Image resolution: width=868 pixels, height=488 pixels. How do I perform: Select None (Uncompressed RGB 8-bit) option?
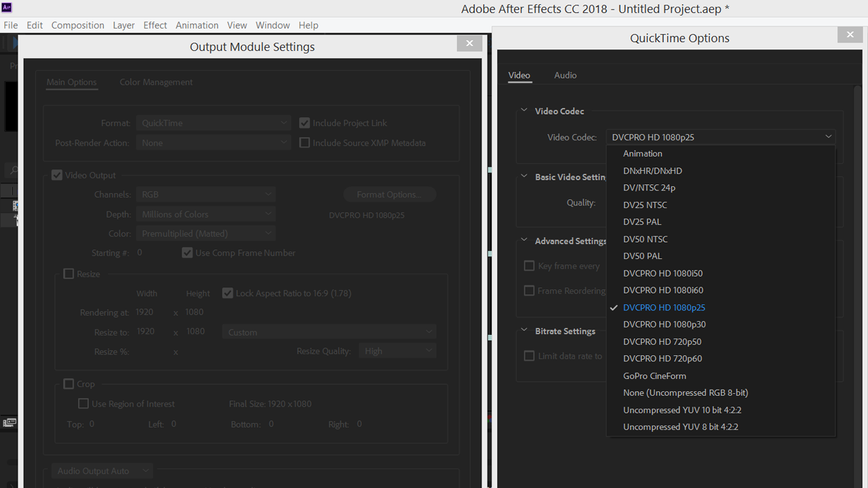686,392
